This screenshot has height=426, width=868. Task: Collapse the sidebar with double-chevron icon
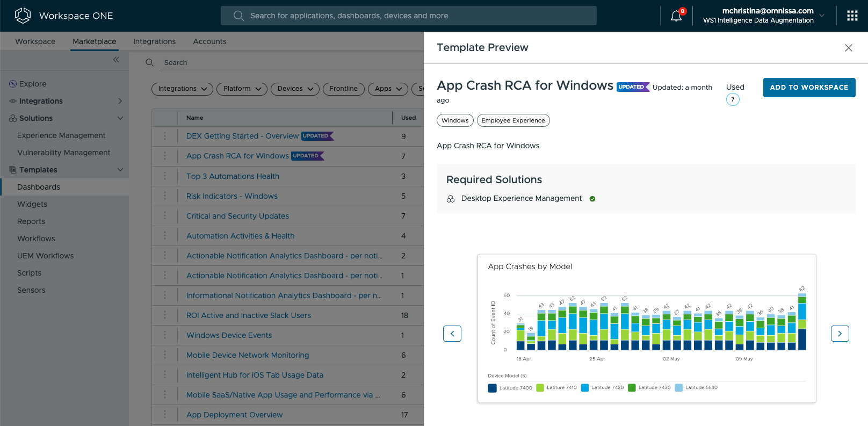click(x=116, y=60)
